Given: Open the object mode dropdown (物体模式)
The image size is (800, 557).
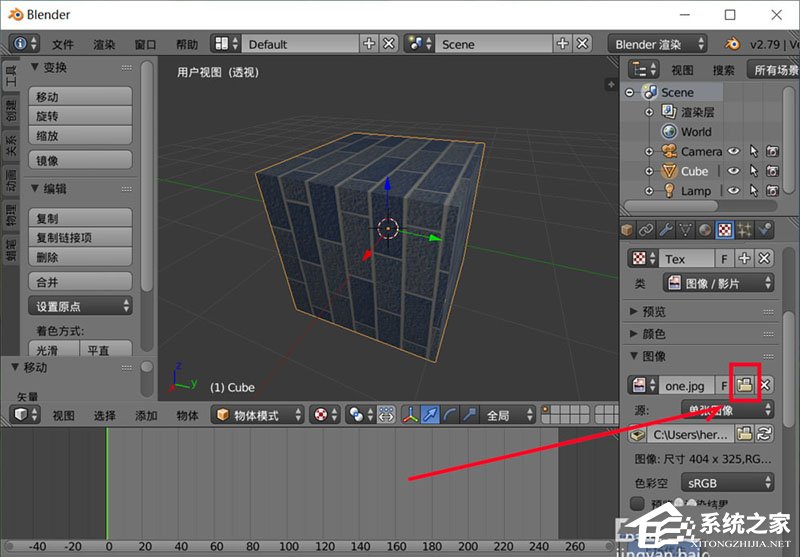Looking at the screenshot, I should pyautogui.click(x=257, y=415).
